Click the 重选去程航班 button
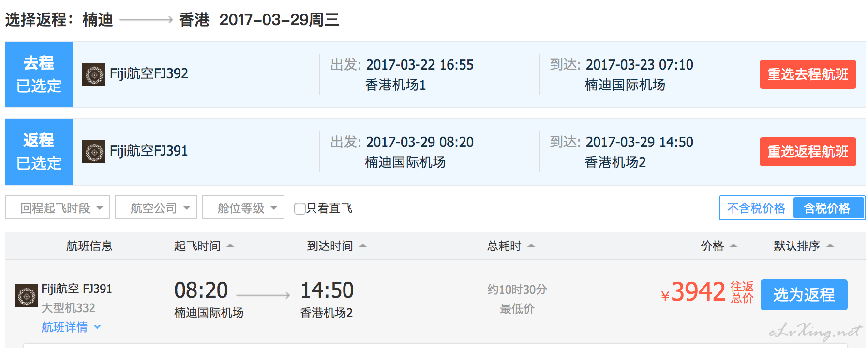This screenshot has width=868, height=348. (808, 74)
